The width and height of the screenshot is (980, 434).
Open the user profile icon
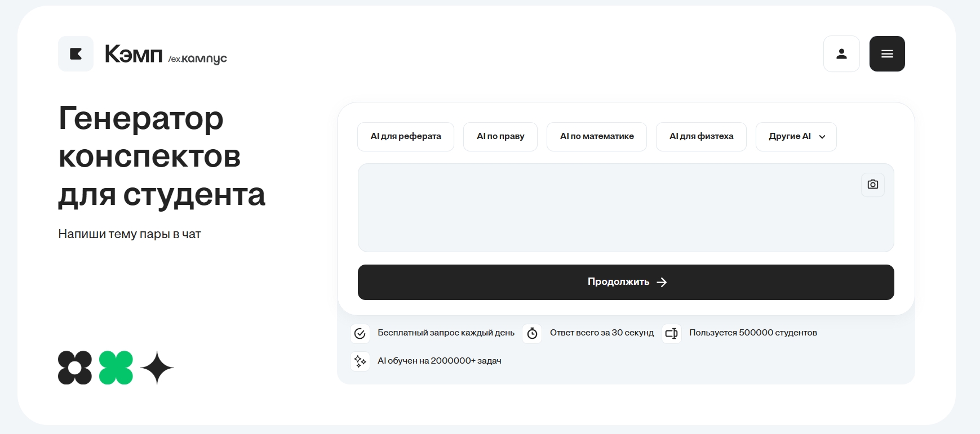click(841, 54)
